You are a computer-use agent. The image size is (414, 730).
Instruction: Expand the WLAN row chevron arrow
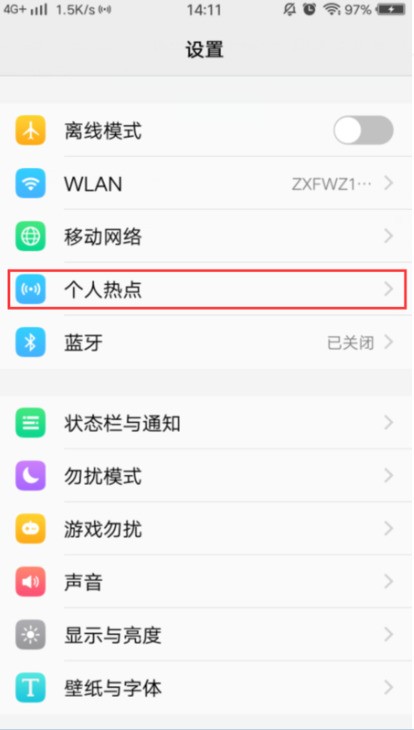(389, 184)
